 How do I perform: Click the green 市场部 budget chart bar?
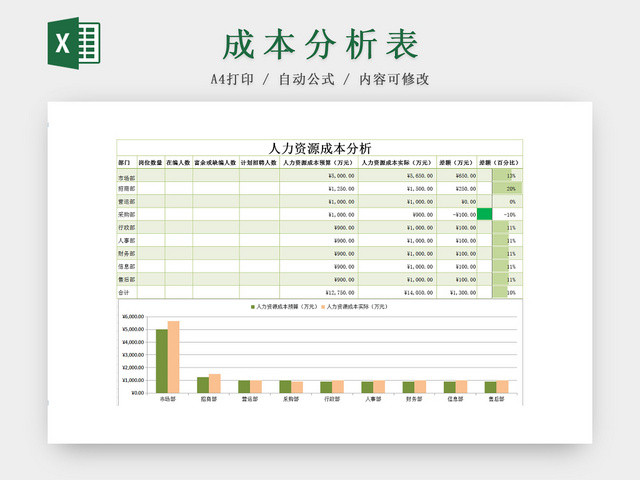(x=162, y=361)
